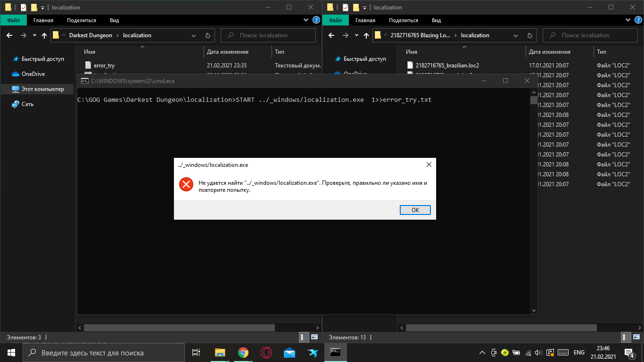Select error_try file in left Explorer

104,66
